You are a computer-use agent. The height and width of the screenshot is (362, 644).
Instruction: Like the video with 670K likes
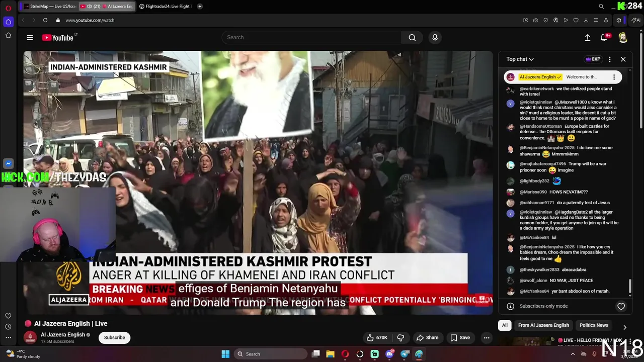coord(377,337)
